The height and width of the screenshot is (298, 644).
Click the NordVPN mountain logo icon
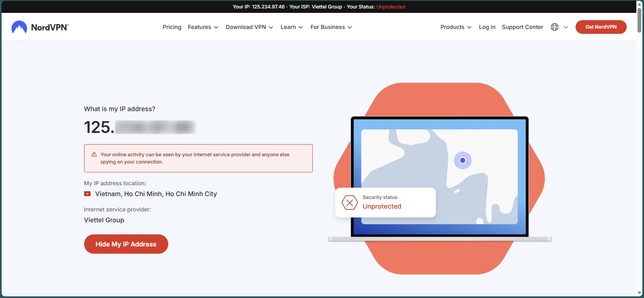point(19,27)
